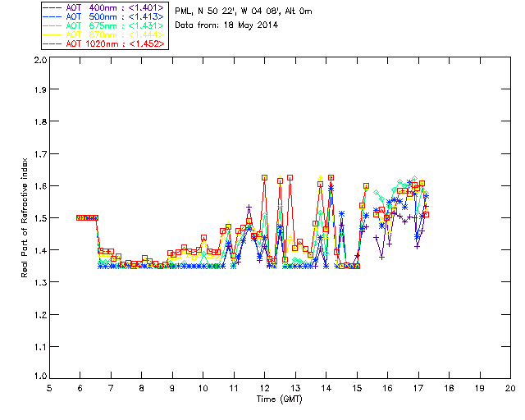
Task: Click the y-axis label 1.7
Action: [x=40, y=154]
